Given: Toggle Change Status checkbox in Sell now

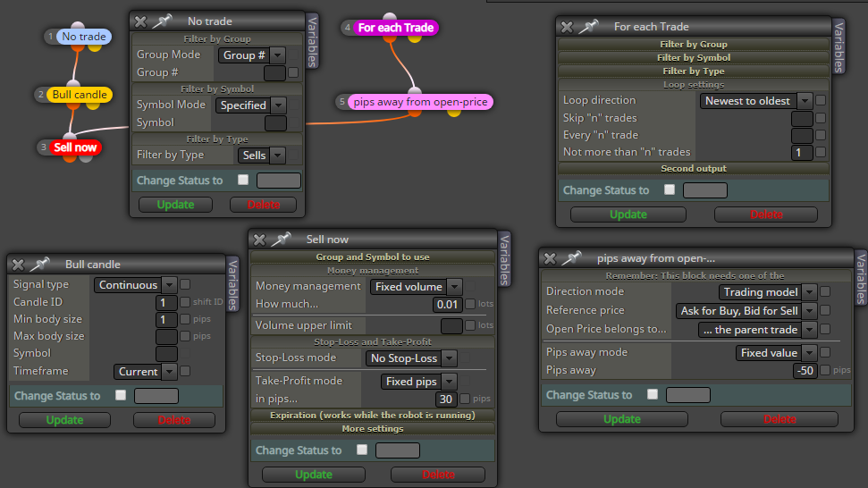Looking at the screenshot, I should coord(362,450).
